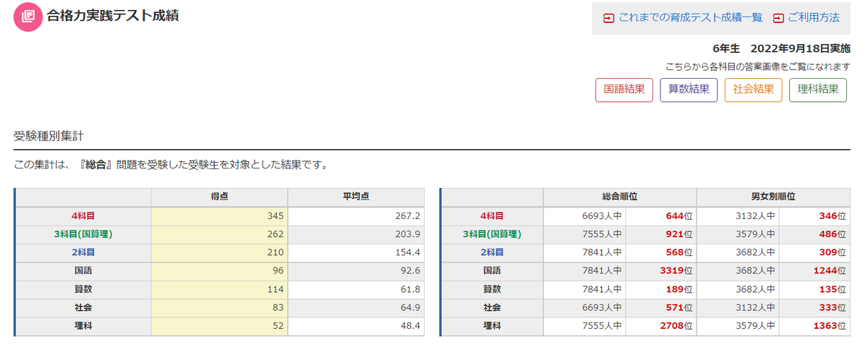Click the overall rank 189位
The image size is (868, 347).
click(678, 289)
